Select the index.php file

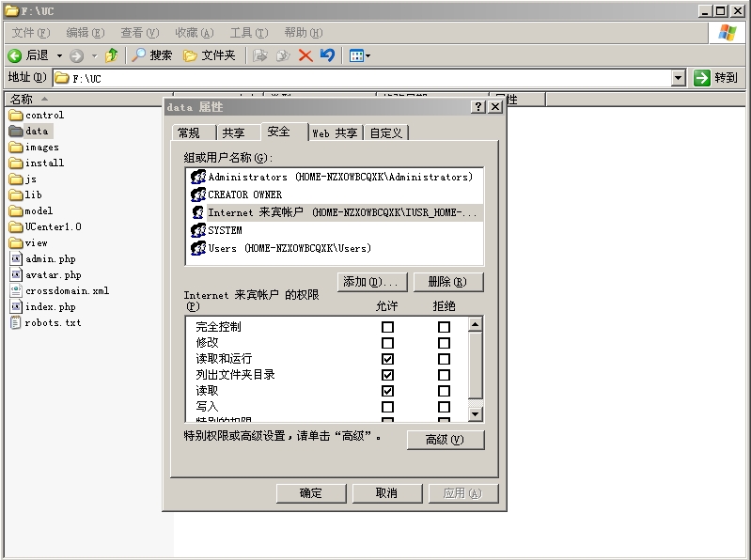[x=42, y=307]
